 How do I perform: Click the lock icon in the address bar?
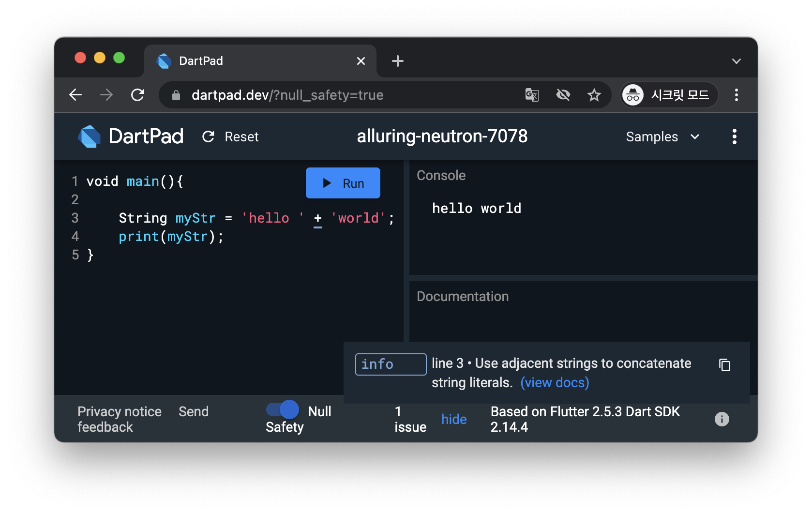click(x=176, y=95)
